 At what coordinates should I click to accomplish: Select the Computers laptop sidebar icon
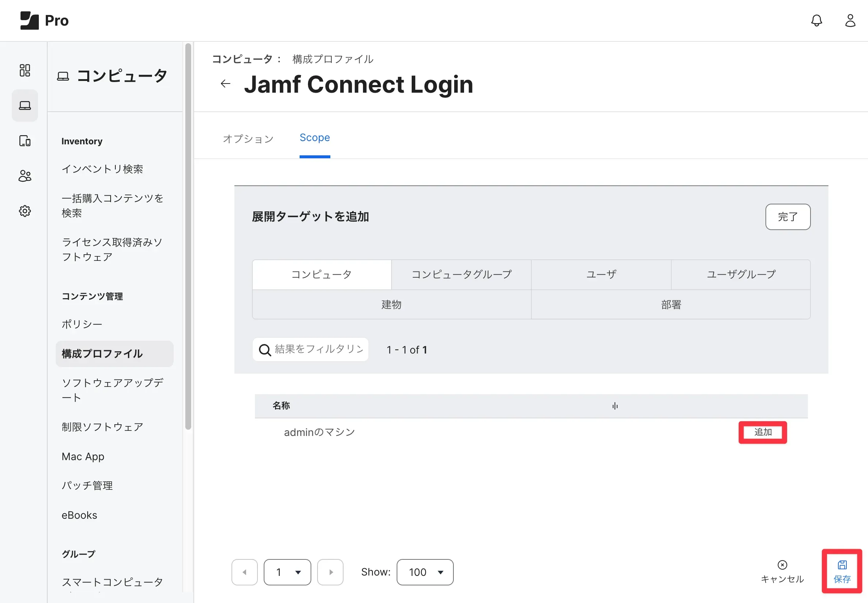pos(25,106)
